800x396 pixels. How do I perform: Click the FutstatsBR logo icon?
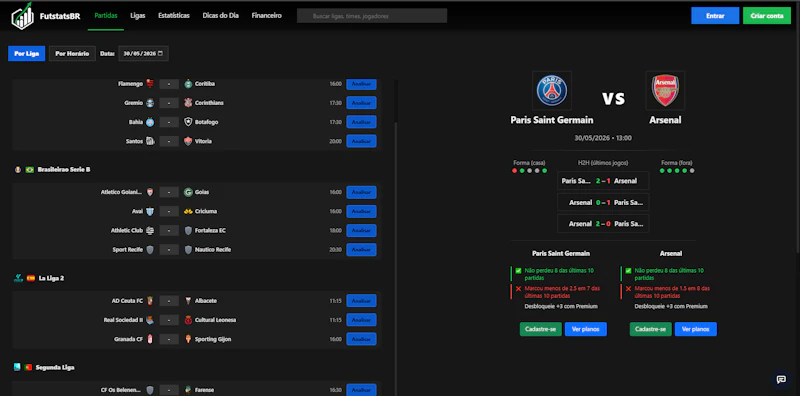(22, 16)
